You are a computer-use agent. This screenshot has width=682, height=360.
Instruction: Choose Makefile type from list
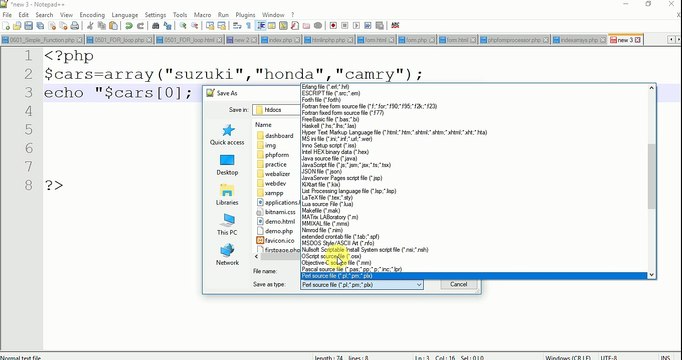tap(321, 211)
